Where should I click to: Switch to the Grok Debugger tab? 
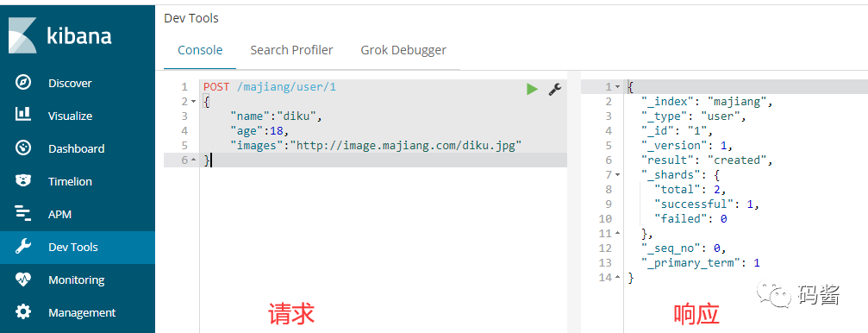tap(403, 50)
